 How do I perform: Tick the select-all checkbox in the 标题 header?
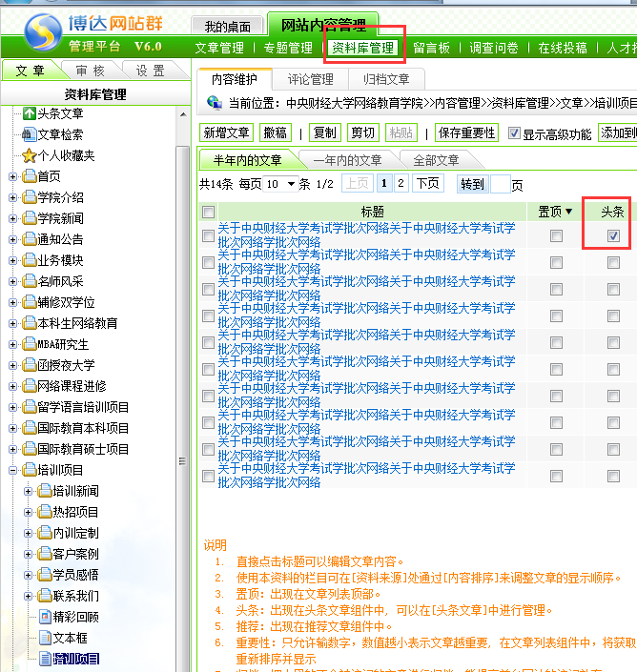click(x=208, y=212)
